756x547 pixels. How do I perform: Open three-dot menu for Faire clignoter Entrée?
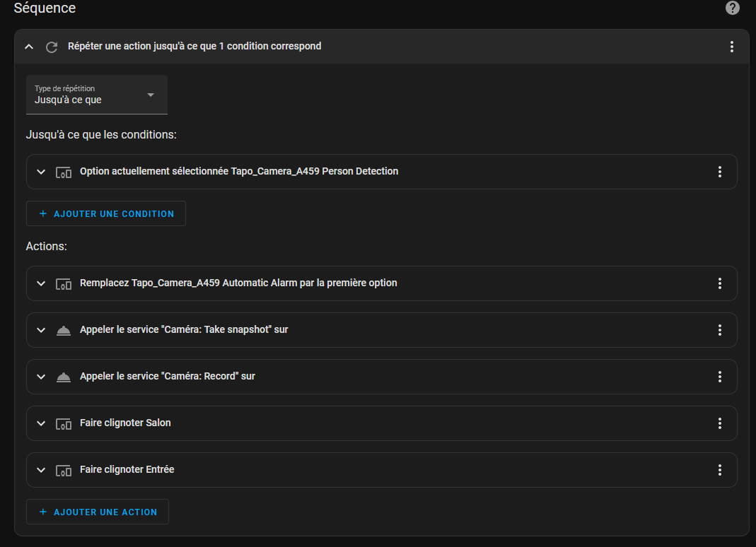point(719,470)
